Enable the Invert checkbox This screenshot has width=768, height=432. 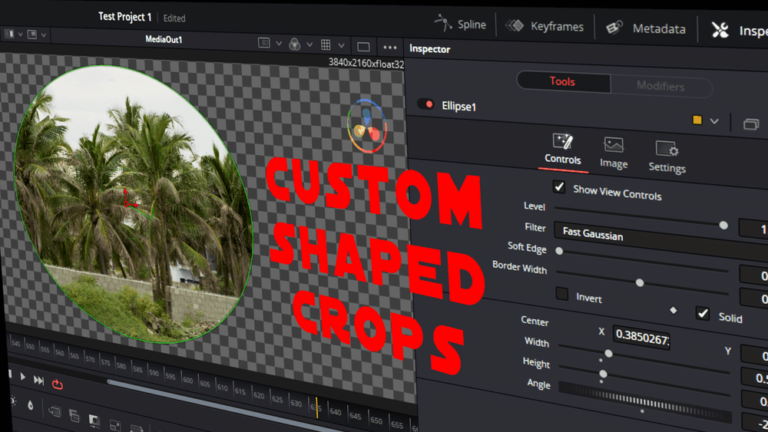(562, 293)
